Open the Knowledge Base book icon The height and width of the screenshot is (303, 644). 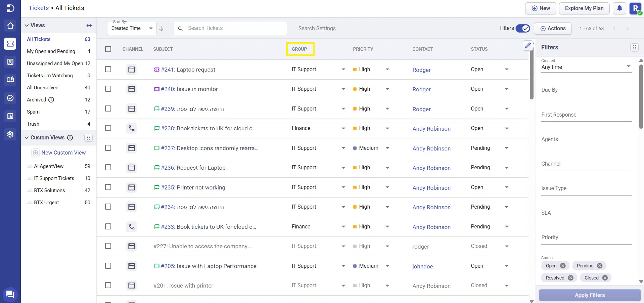pos(10,80)
